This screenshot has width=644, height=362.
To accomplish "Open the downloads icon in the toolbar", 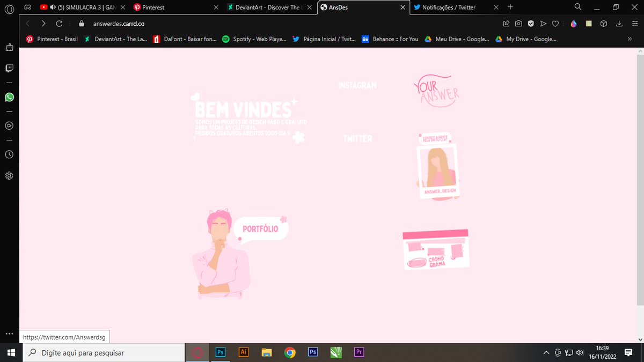I will [619, 24].
